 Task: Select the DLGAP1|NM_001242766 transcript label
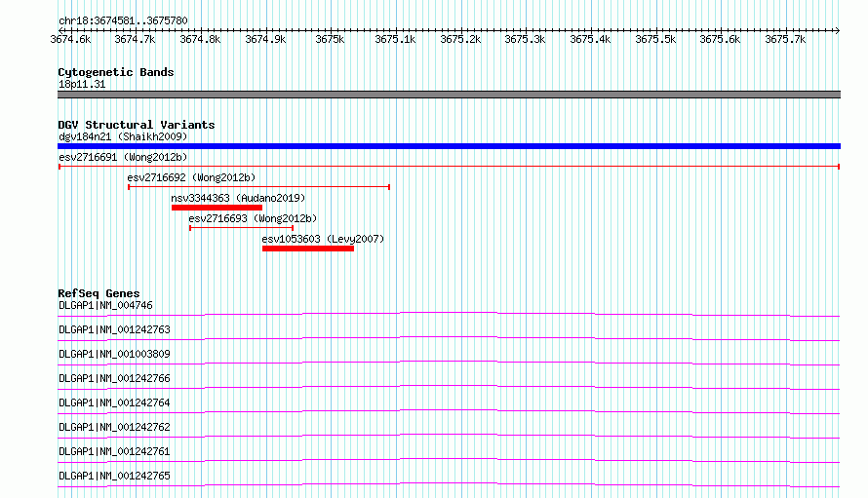(114, 378)
